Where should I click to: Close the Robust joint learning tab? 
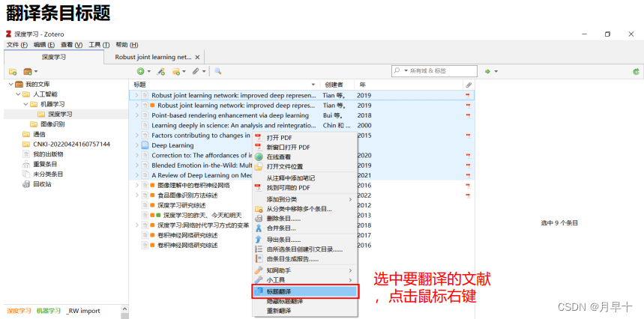[197, 58]
